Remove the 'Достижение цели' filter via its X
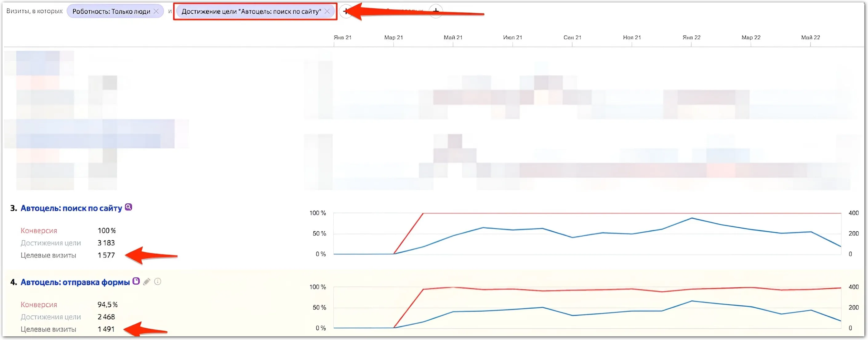This screenshot has width=868, height=340. coord(327,11)
